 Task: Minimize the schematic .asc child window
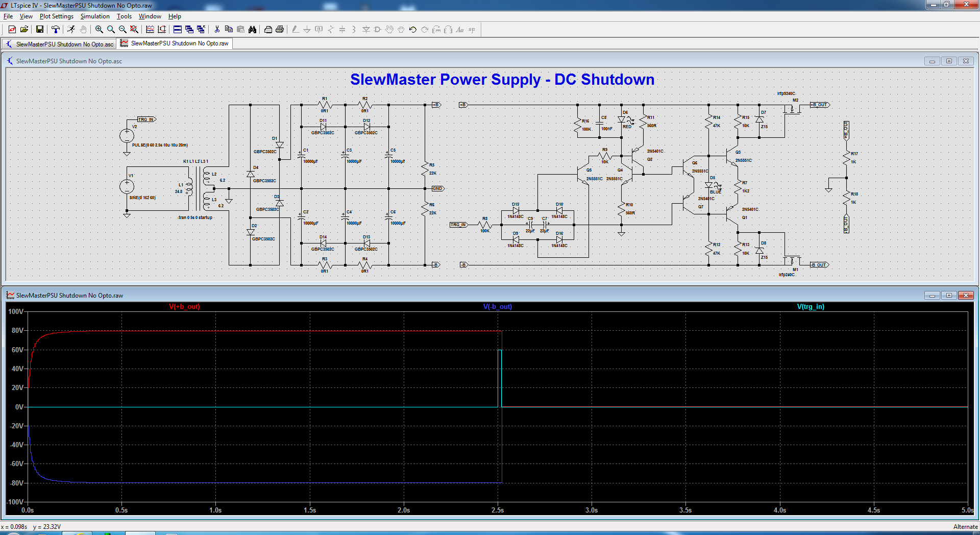(932, 61)
